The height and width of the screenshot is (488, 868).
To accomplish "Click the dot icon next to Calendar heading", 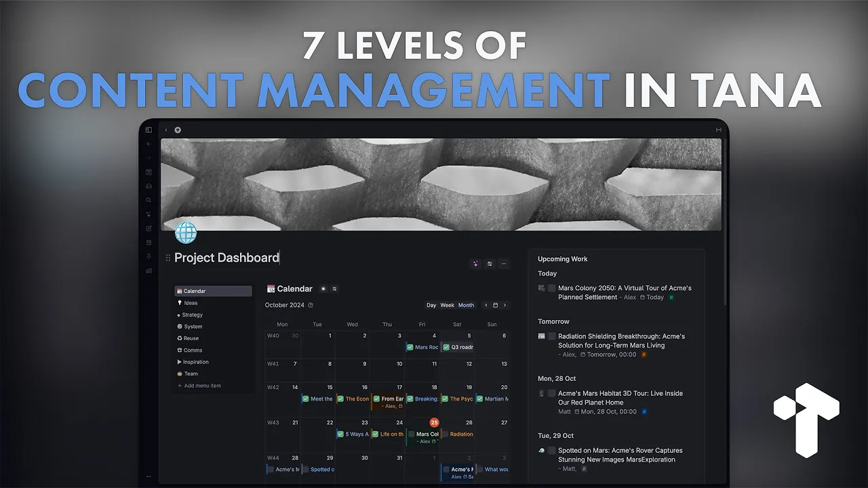I will pyautogui.click(x=323, y=289).
